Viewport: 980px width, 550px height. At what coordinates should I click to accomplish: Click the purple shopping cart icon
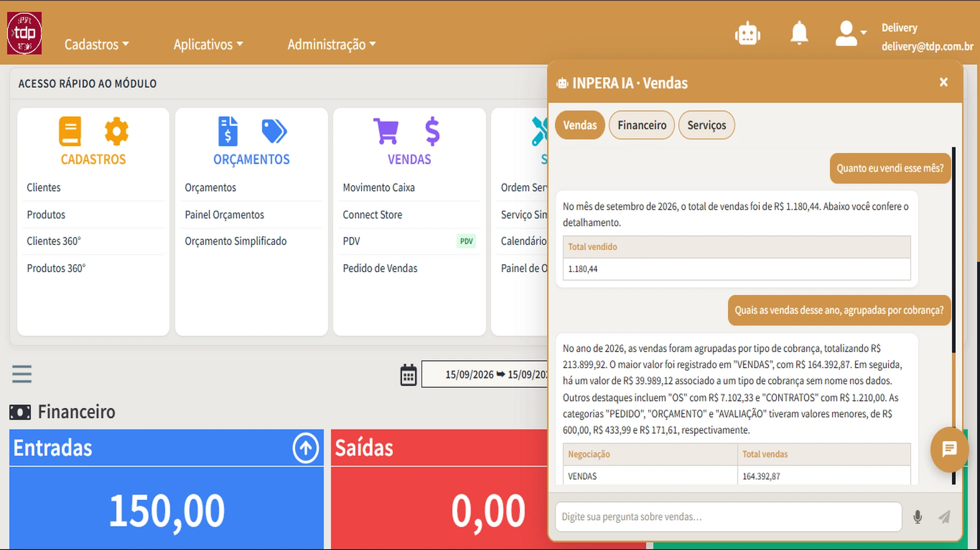386,131
